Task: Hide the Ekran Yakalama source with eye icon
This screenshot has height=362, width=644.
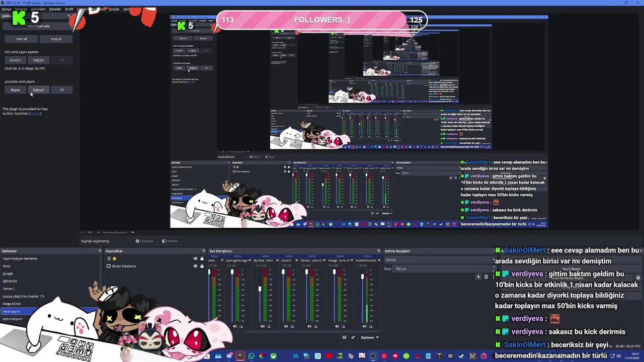Action: click(195, 266)
